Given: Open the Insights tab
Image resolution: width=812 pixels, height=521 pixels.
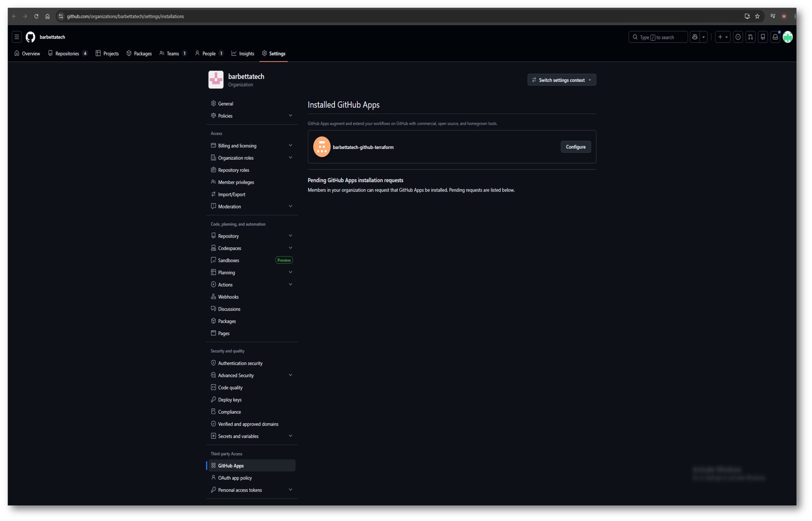Looking at the screenshot, I should click(243, 53).
